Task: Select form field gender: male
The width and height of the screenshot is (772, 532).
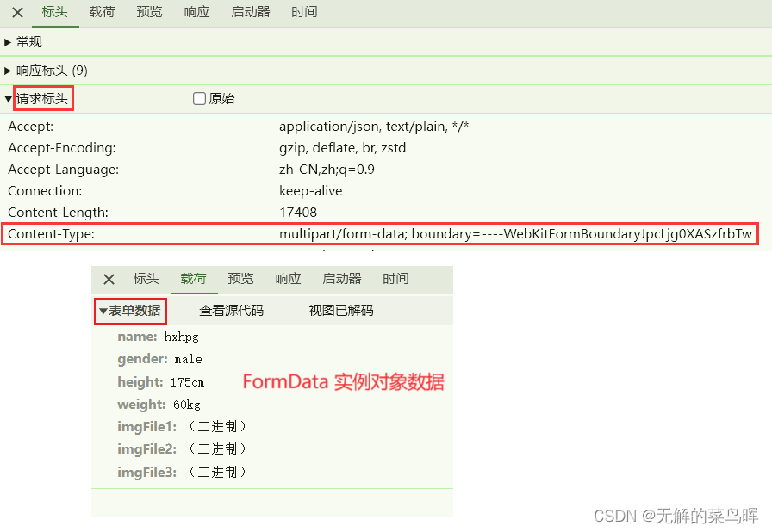Action: point(160,360)
